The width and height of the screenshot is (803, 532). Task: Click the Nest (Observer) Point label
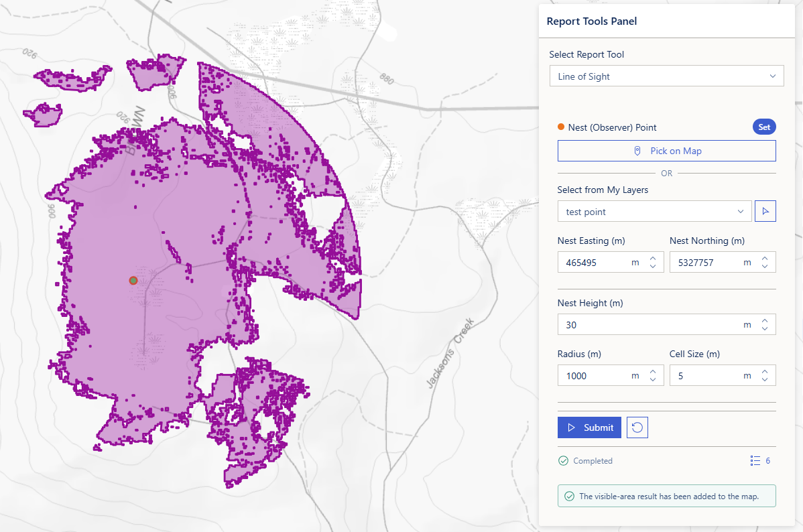tap(612, 127)
